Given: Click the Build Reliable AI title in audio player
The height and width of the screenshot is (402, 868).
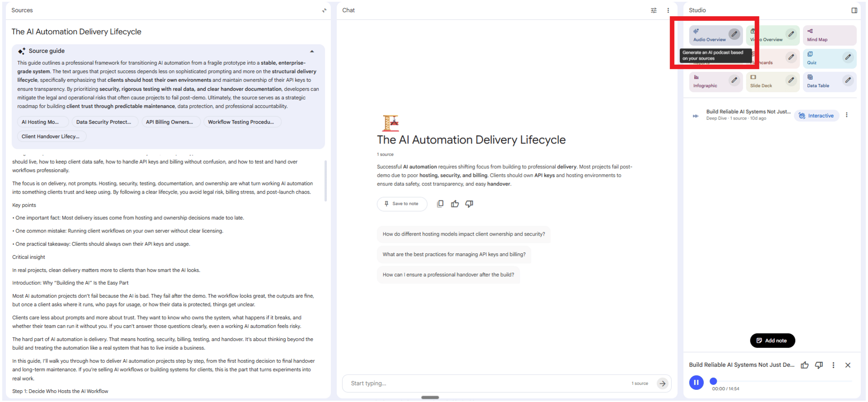Looking at the screenshot, I should 741,365.
